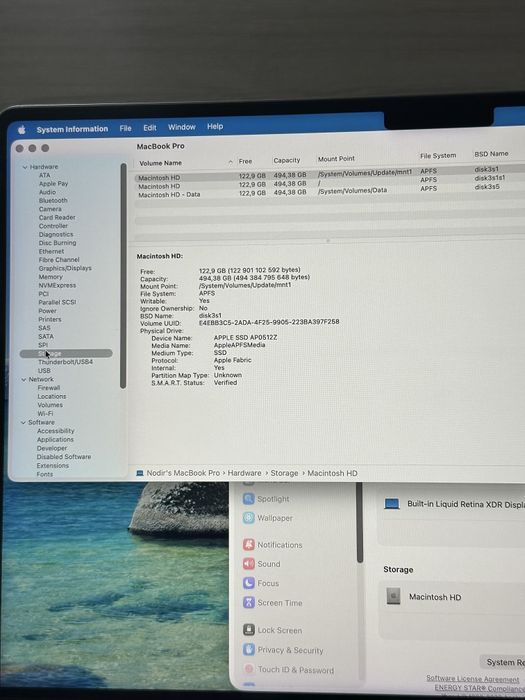The image size is (525, 700).
Task: Select Disabled Software in the sidebar
Action: 64,457
